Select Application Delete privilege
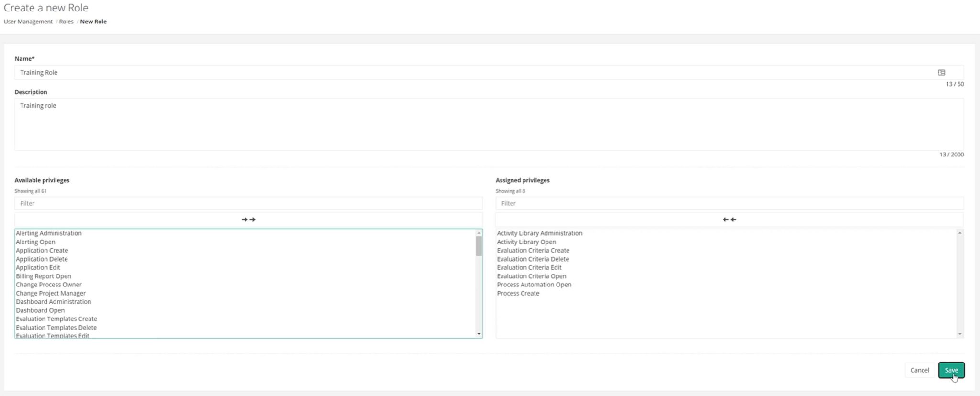The width and height of the screenshot is (980, 396). 42,259
